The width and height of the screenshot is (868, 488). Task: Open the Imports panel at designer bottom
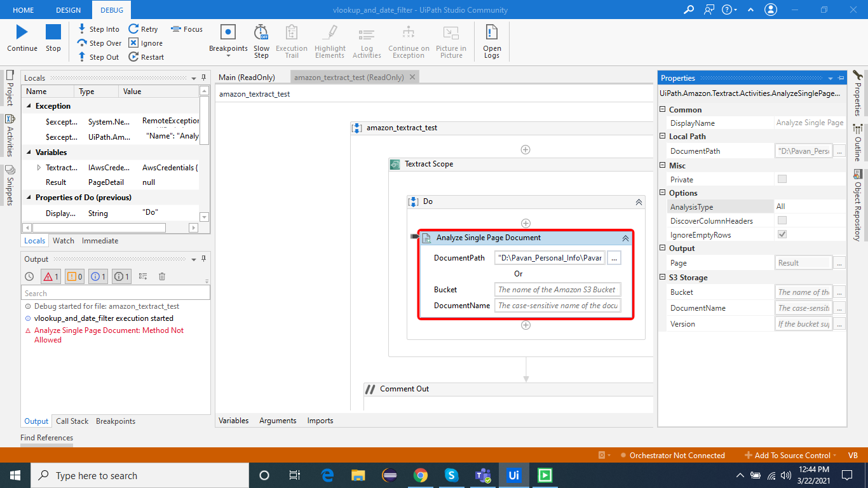tap(320, 421)
